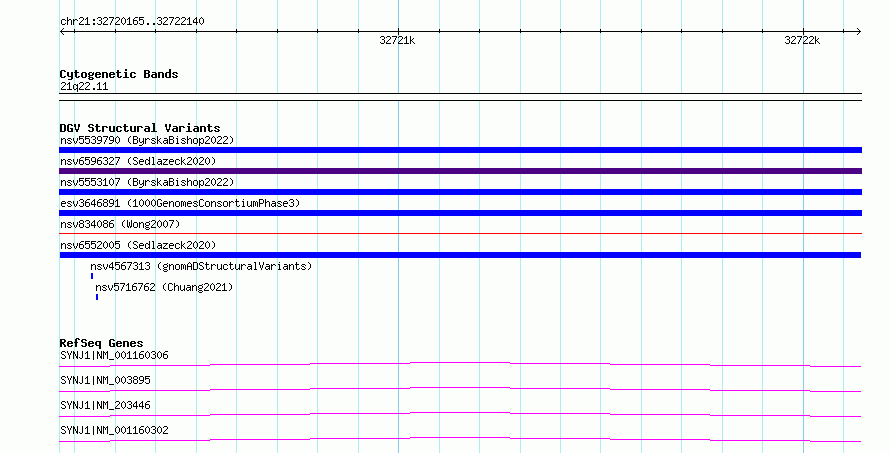
Task: Select the purple bar for nsv6596327
Action: (460, 171)
